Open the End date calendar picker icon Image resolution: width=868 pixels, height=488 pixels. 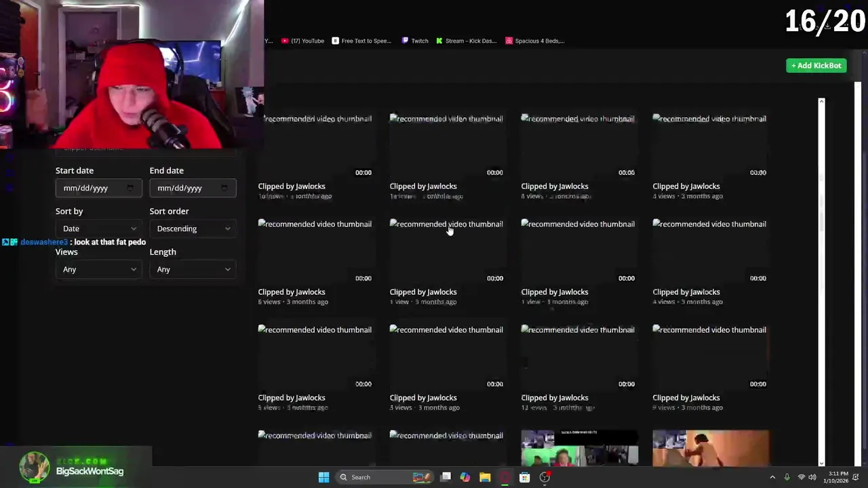[x=224, y=188]
